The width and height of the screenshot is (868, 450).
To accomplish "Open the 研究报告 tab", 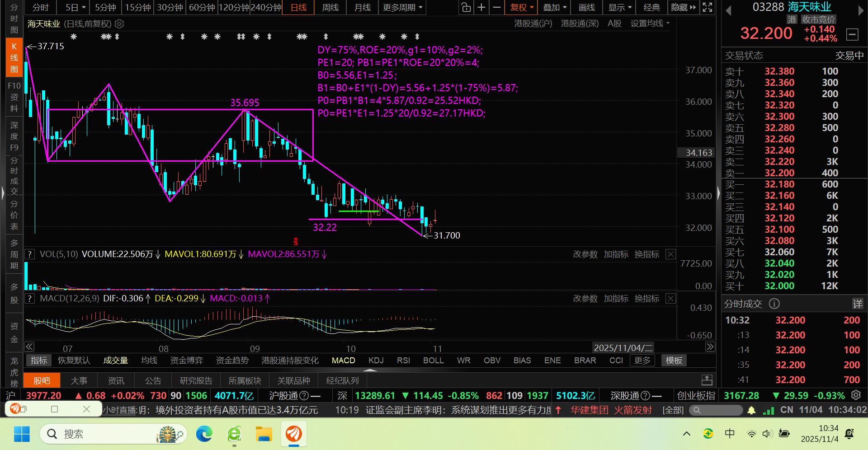I will point(196,380).
